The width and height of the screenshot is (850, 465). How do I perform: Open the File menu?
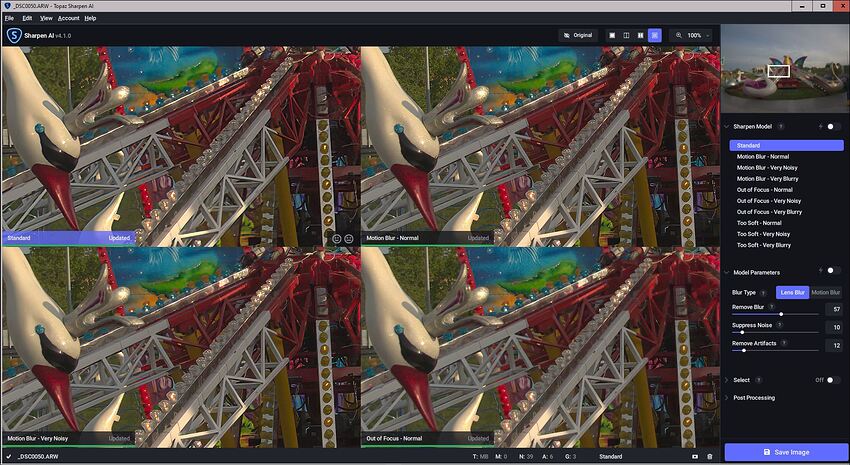[9, 18]
